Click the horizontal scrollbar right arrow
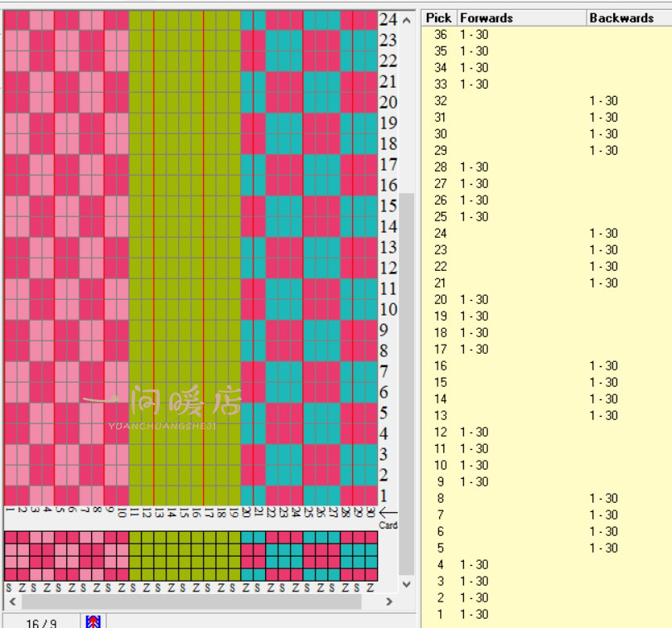 coord(389,601)
